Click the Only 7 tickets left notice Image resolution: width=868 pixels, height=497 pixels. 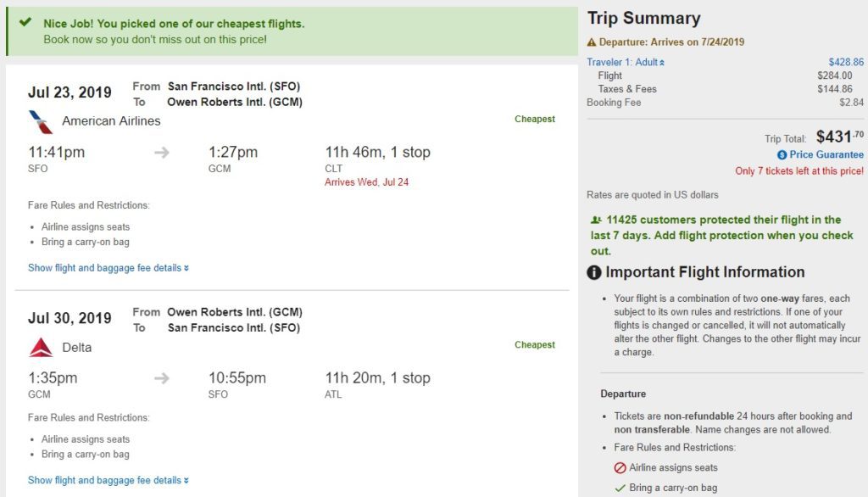[799, 171]
